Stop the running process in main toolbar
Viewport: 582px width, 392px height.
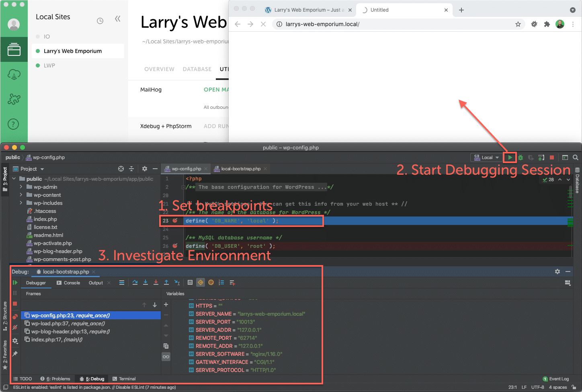(552, 157)
